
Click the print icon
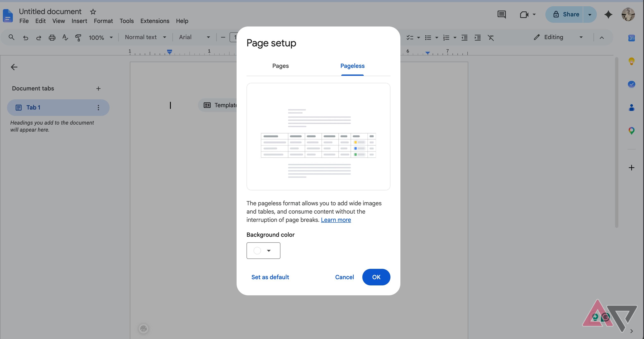click(52, 37)
